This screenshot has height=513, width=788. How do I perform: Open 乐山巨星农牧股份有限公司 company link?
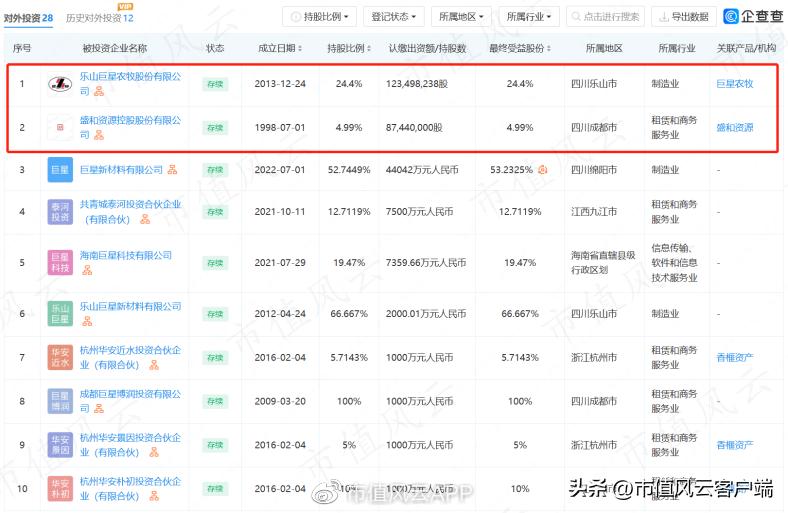(130, 83)
